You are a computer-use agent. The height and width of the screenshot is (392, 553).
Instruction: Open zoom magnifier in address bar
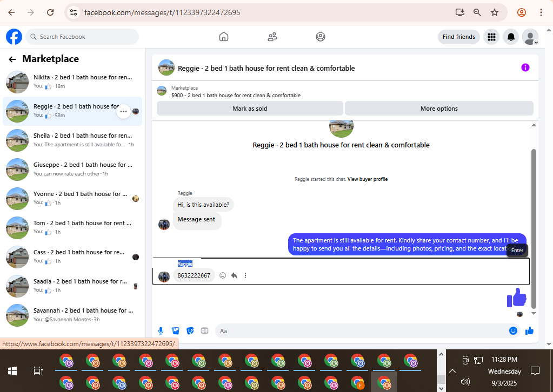[x=477, y=12]
